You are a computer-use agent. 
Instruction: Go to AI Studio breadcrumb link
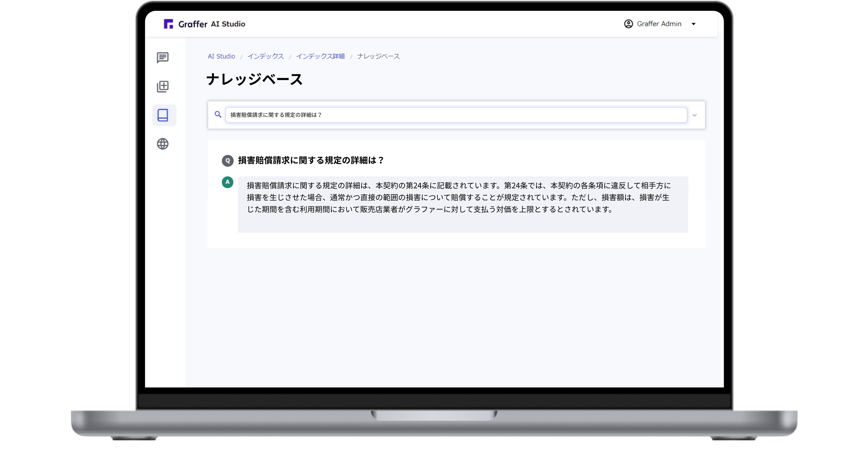click(221, 56)
